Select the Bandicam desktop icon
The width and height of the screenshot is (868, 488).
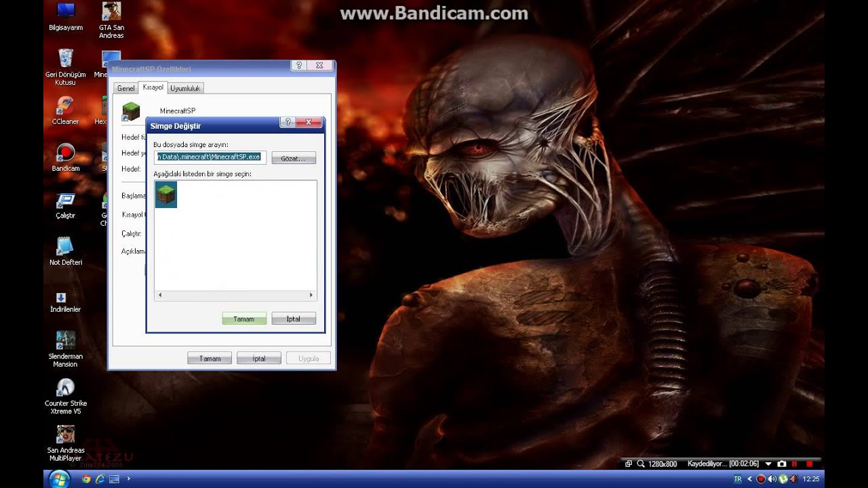point(66,157)
